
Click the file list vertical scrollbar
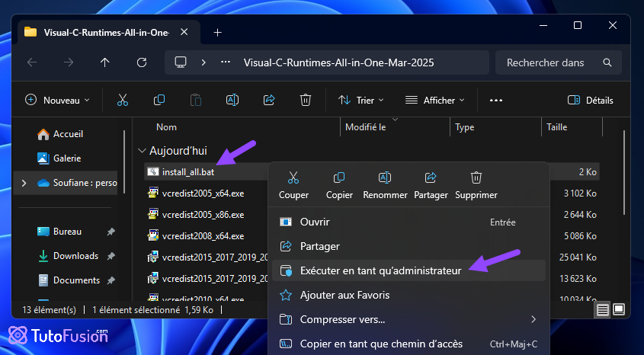click(x=624, y=172)
